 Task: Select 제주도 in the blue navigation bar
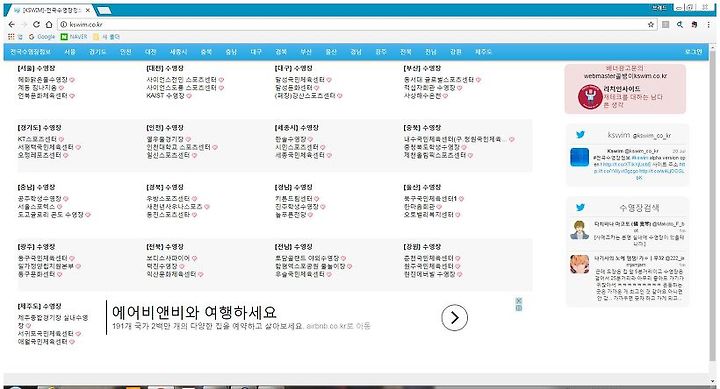(483, 52)
